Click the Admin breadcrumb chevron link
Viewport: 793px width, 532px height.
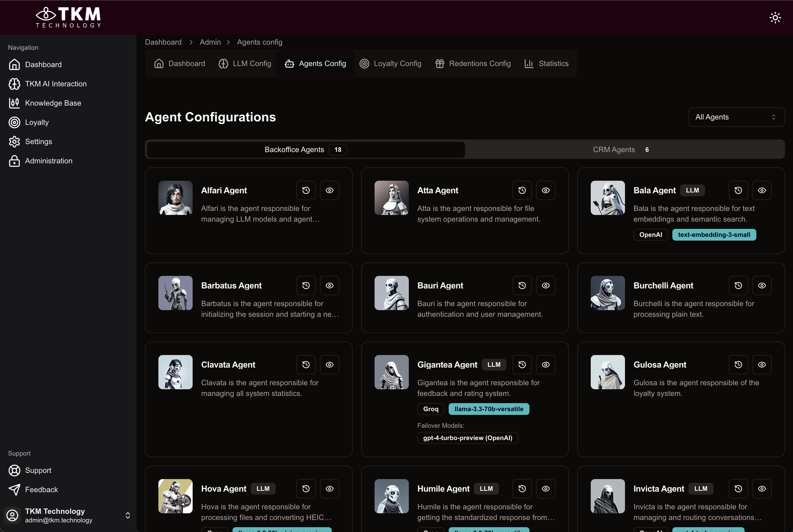pos(210,42)
